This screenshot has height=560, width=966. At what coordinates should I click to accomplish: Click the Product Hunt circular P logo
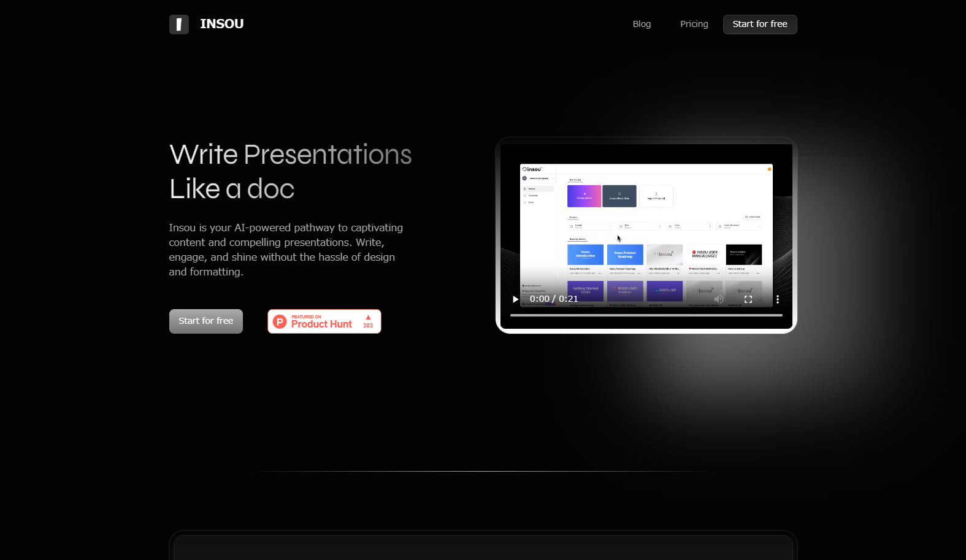(280, 322)
